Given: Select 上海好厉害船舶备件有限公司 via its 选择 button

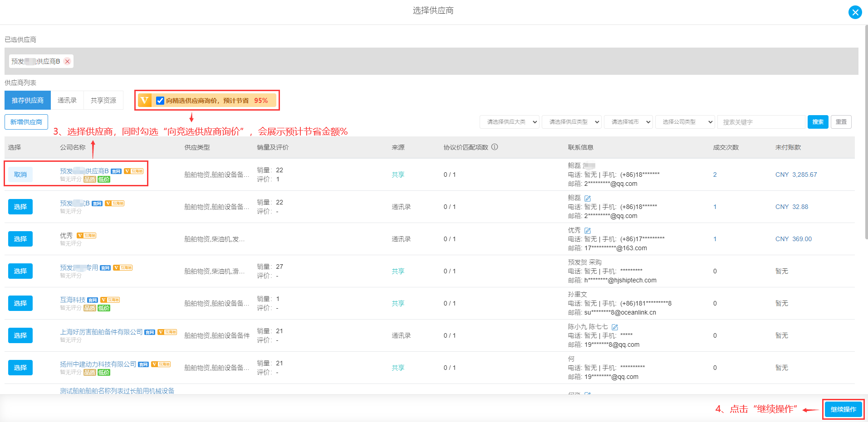Looking at the screenshot, I should (x=20, y=335).
